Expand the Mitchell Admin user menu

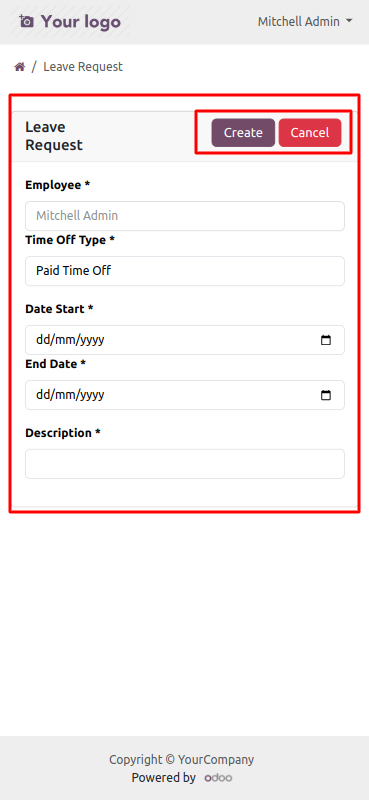click(x=305, y=21)
